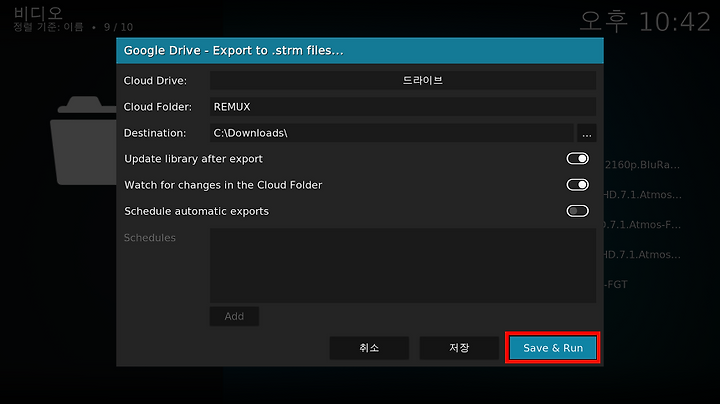Disable Watch for changes in Cloud Folder
The image size is (720, 404).
577,185
